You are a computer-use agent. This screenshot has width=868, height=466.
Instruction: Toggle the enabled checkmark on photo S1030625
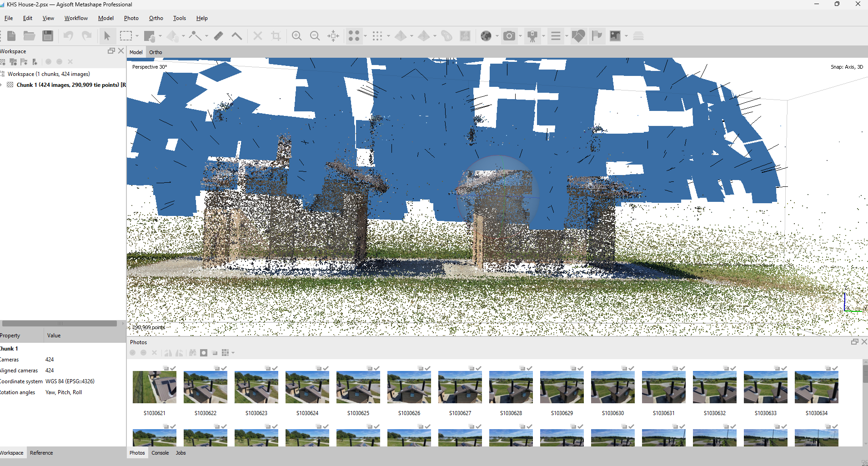[377, 368]
